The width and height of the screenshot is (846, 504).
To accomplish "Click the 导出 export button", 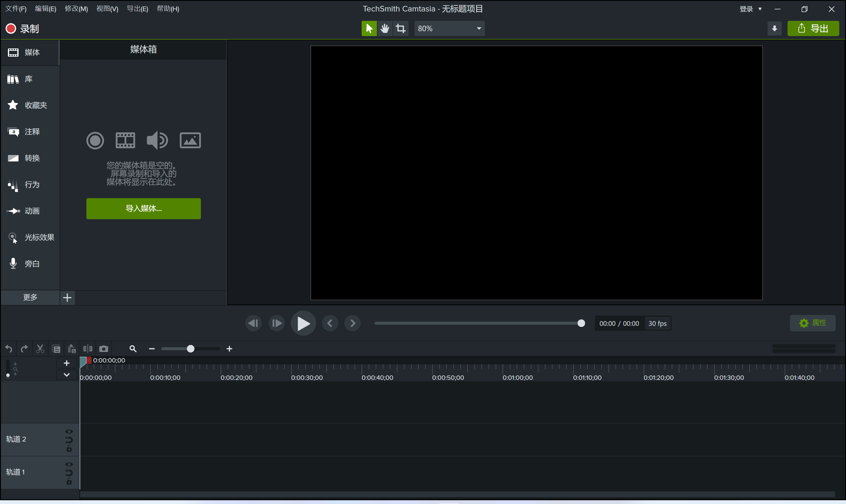I will point(813,28).
